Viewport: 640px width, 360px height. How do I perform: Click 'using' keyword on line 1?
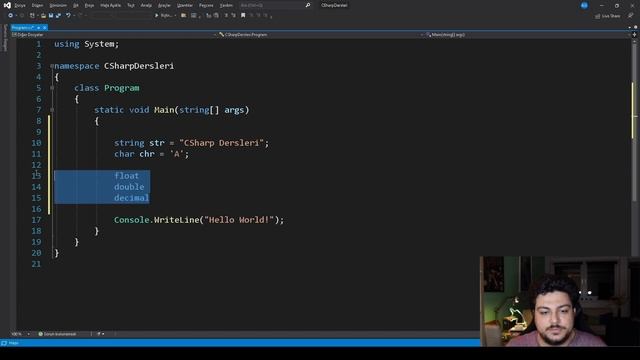coord(67,44)
